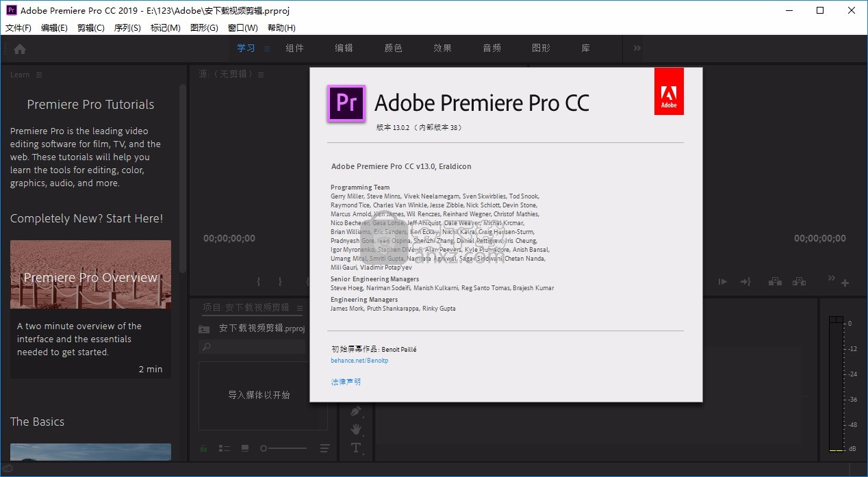This screenshot has width=868, height=477.
Task: Switch to 学习 workspace tab
Action: (246, 48)
